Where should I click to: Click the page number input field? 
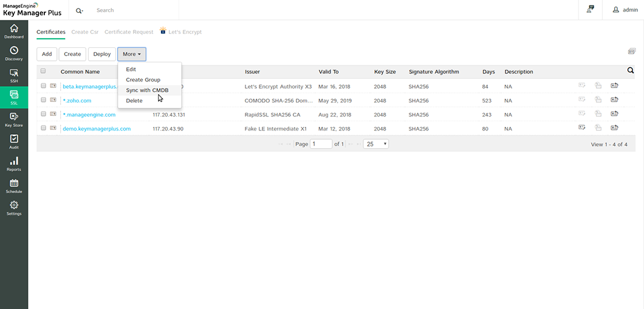(321, 144)
